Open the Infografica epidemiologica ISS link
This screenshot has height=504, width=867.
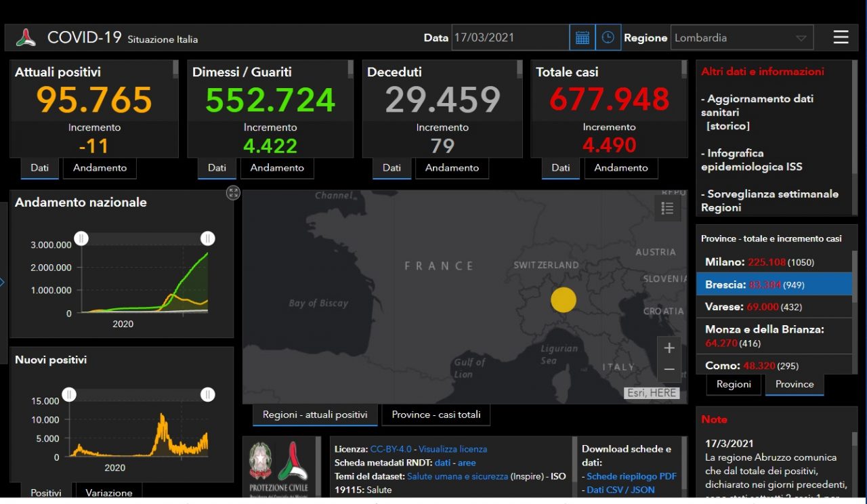(751, 160)
